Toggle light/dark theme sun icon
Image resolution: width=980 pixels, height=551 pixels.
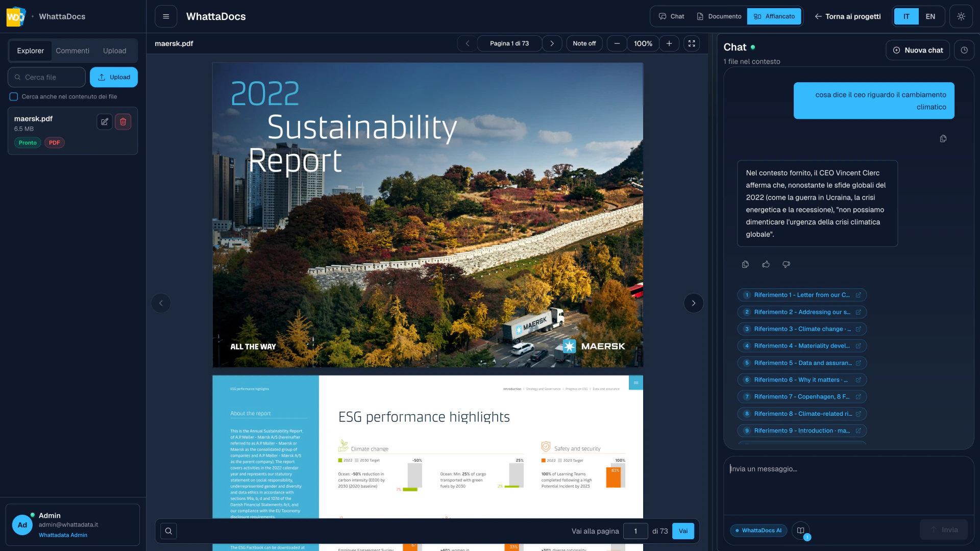point(961,16)
